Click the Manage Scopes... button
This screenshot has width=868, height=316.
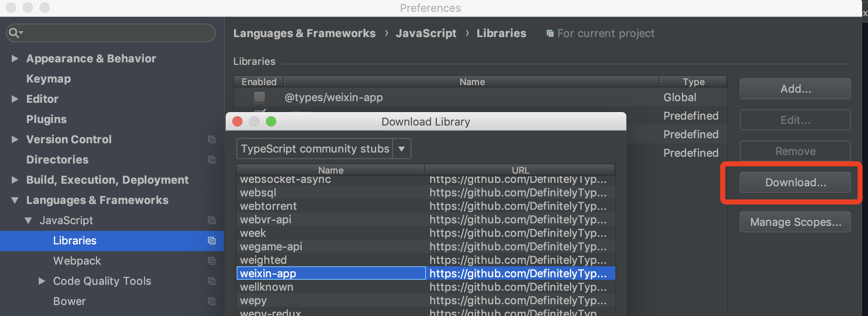click(x=795, y=222)
